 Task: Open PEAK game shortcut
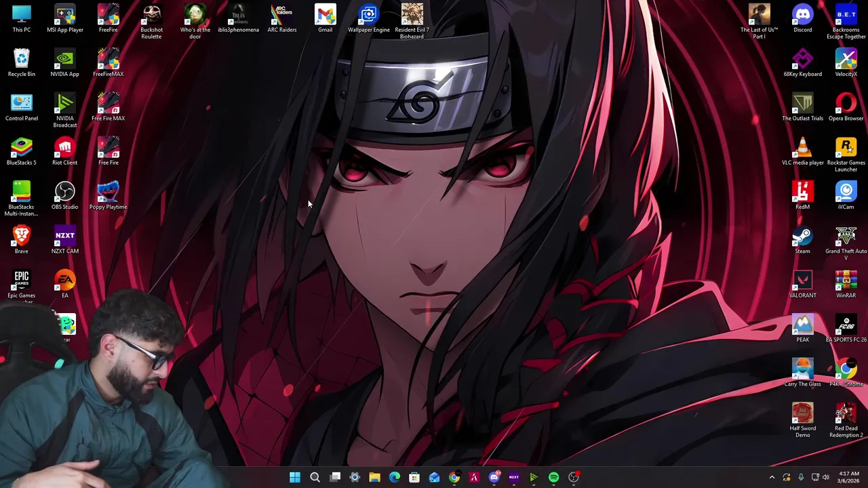(803, 328)
